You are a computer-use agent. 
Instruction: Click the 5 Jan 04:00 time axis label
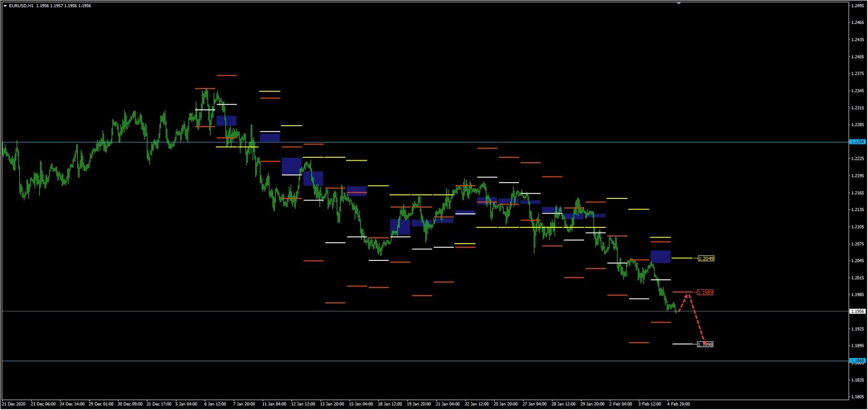pos(186,404)
